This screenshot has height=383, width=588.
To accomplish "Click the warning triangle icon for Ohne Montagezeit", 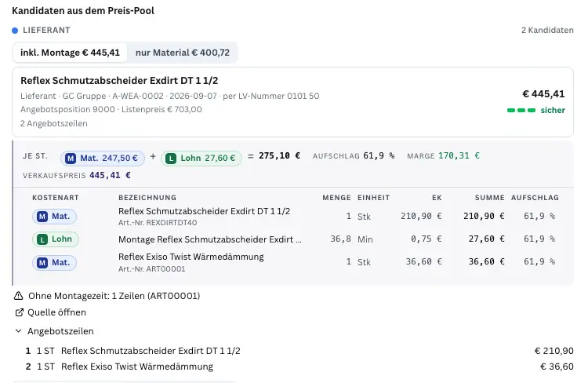I will (x=18, y=296).
